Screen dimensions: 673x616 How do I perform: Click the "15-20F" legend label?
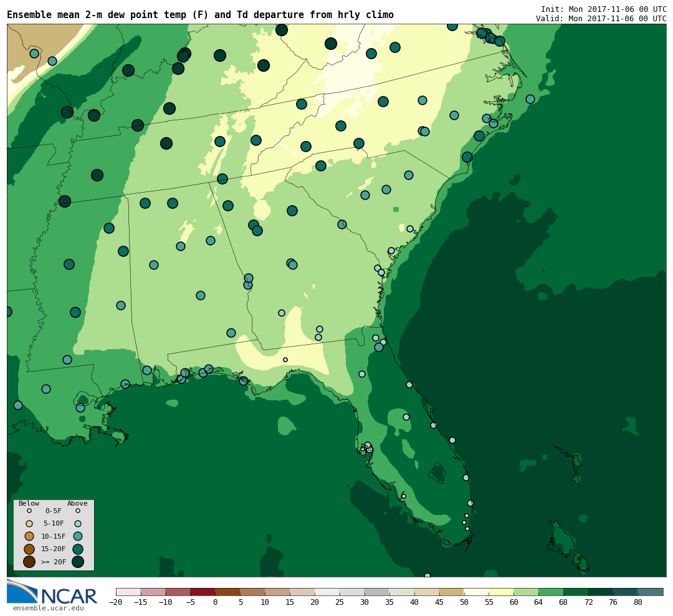[54, 549]
